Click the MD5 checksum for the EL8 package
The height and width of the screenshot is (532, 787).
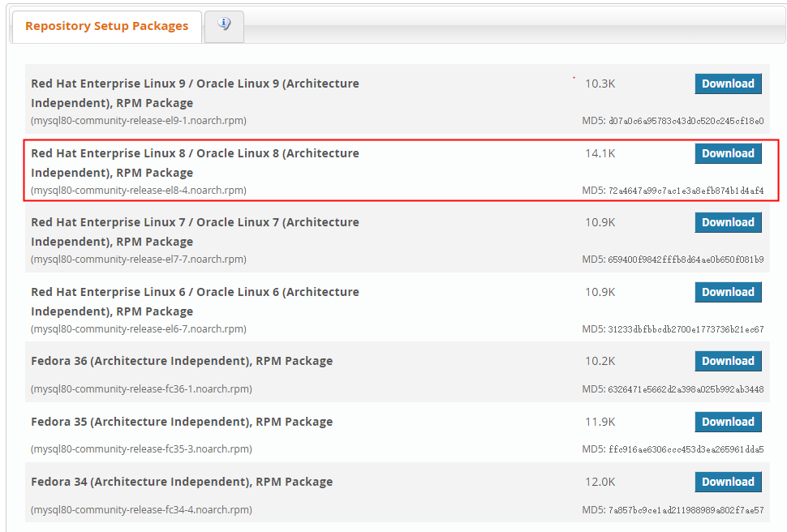673,191
